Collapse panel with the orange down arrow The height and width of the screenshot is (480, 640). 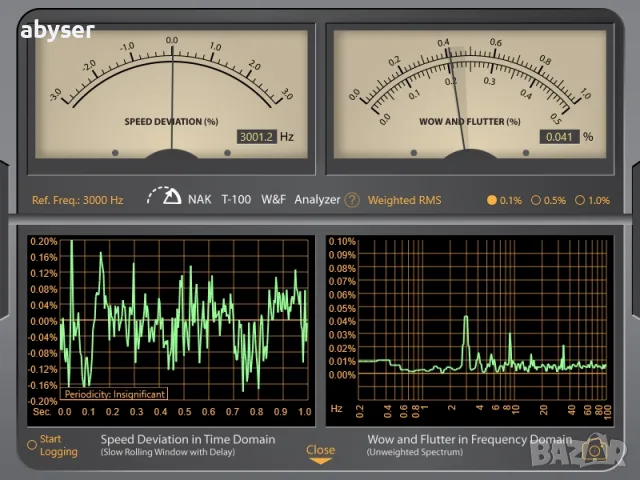[x=320, y=461]
